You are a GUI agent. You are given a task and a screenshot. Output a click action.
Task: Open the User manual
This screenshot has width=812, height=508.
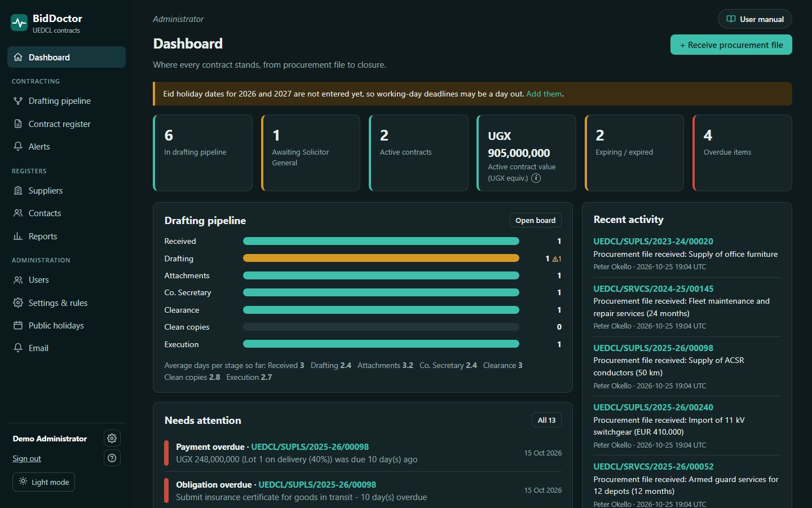coord(754,19)
